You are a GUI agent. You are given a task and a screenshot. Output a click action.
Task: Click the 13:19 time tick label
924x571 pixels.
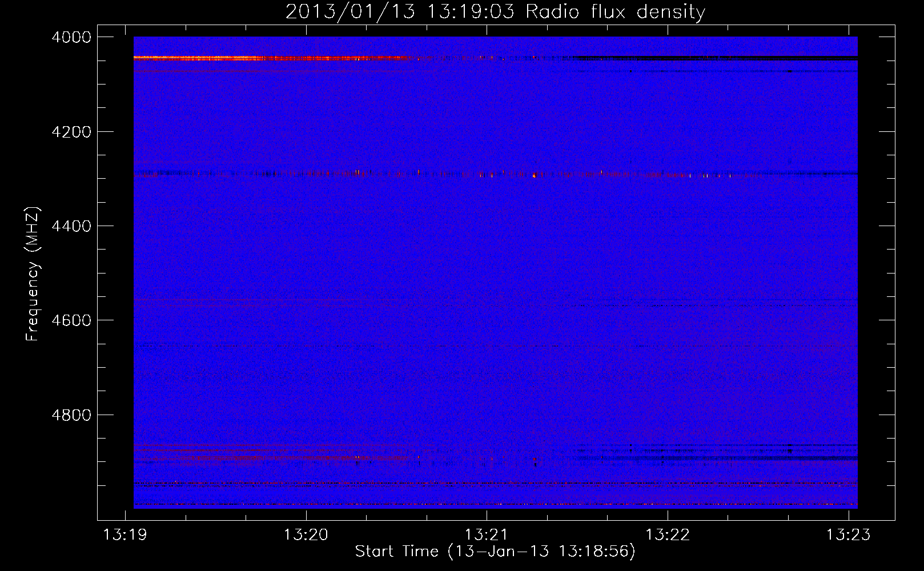click(x=125, y=534)
